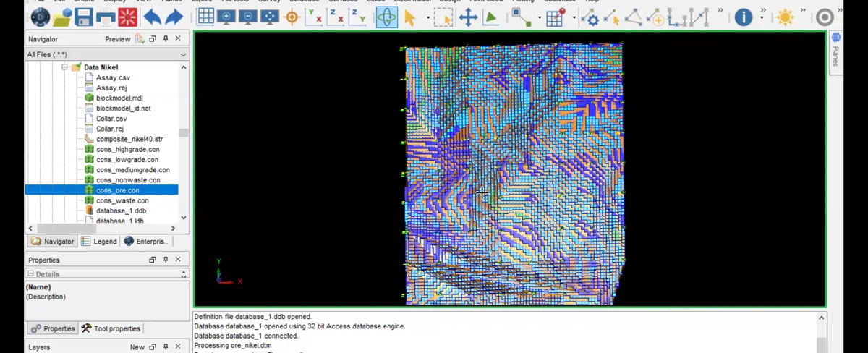Screen dimensions: 868x353
Task: Click the printer icon
Action: coord(106,17)
